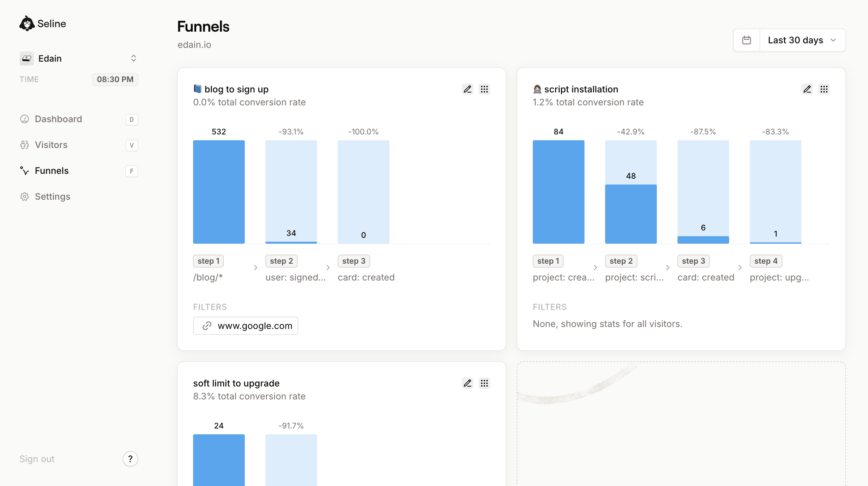Open the help question mark button
The image size is (868, 486).
[130, 459]
